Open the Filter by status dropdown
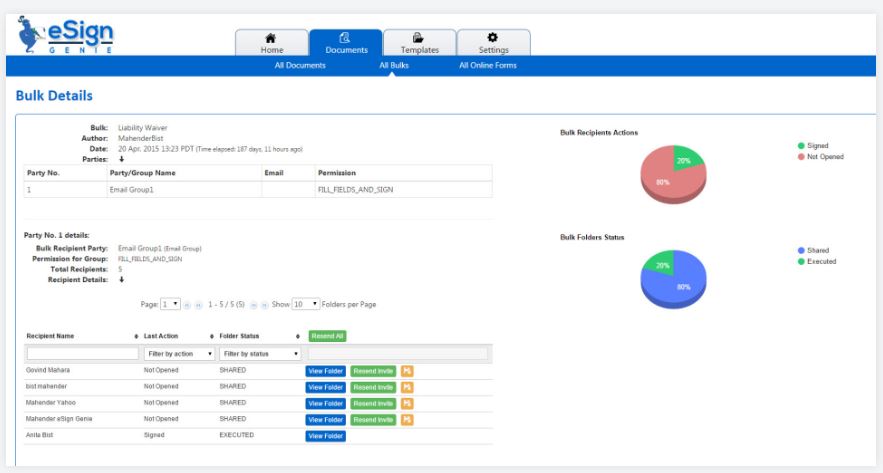This screenshot has width=883, height=473. 260,354
